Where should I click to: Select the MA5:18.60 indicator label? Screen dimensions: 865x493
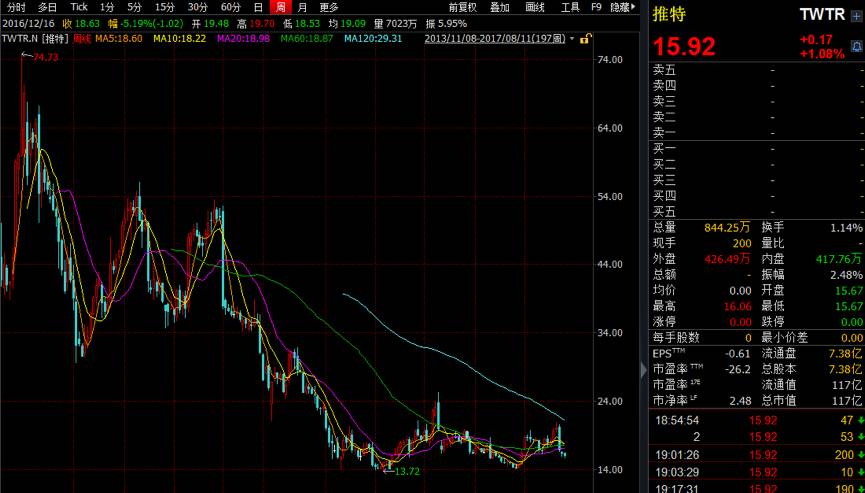point(119,39)
